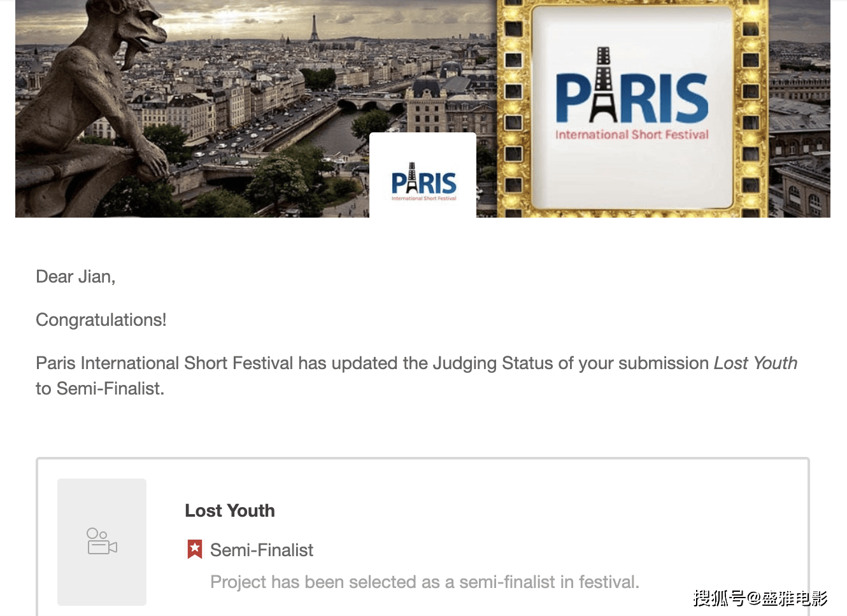Click the "Congratulations!" text
The image size is (847, 616).
coord(101,319)
